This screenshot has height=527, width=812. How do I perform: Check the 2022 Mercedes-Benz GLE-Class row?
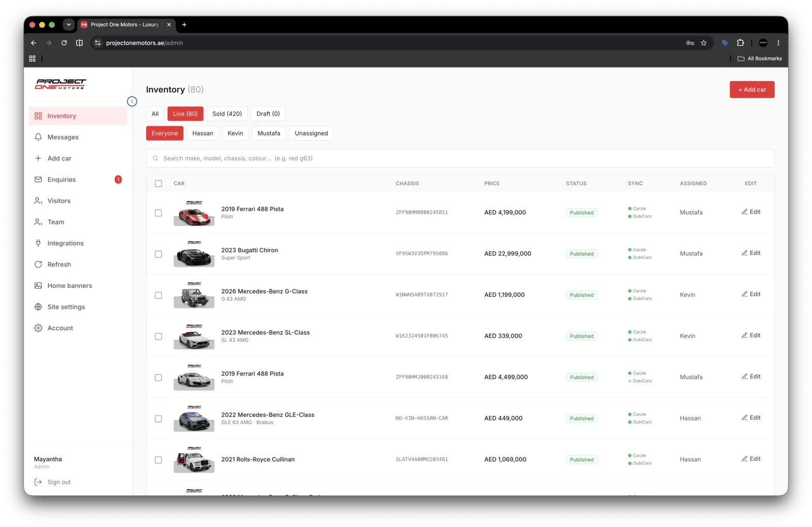tap(158, 419)
